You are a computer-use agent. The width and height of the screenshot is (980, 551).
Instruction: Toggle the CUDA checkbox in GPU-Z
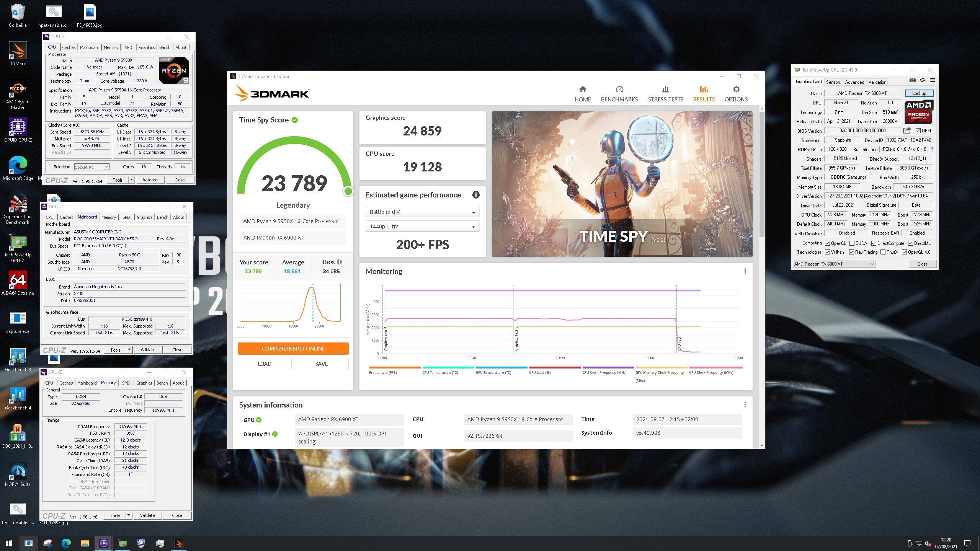pyautogui.click(x=852, y=243)
